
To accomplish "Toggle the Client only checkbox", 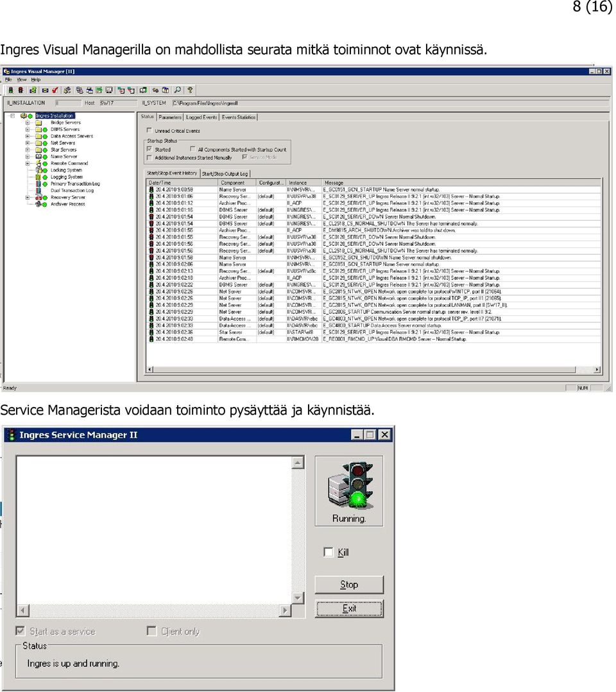I will point(151,630).
